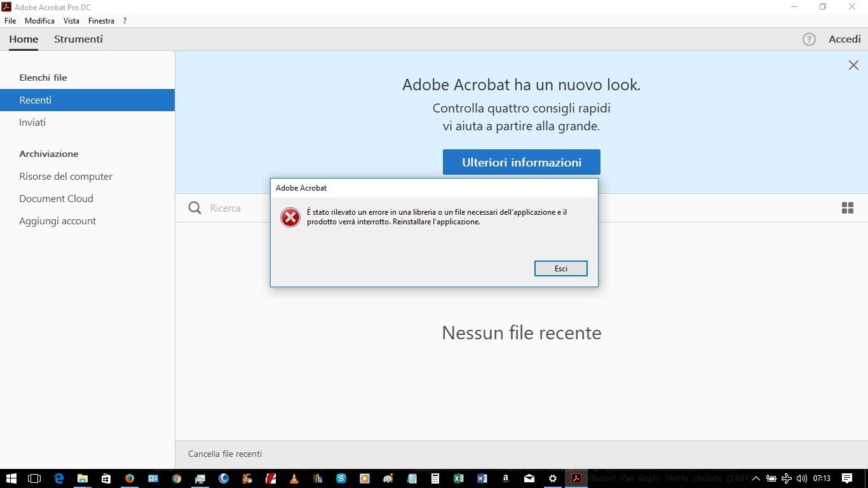Open Skype from taskbar
The image size is (868, 488).
pos(341,478)
